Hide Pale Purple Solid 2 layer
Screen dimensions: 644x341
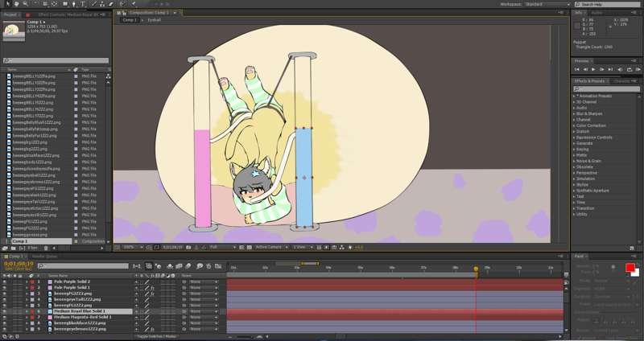(5, 282)
